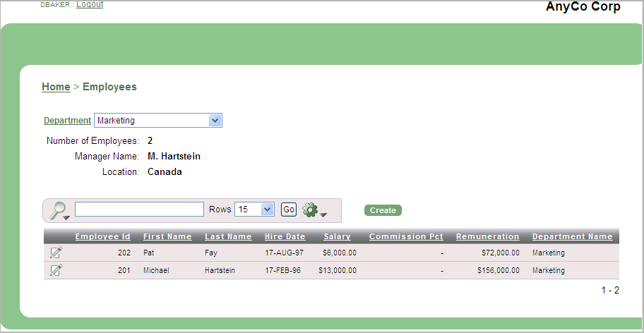Click the edit icon for Michael Hartstein
Screen dimensions: 644x333
click(56, 270)
